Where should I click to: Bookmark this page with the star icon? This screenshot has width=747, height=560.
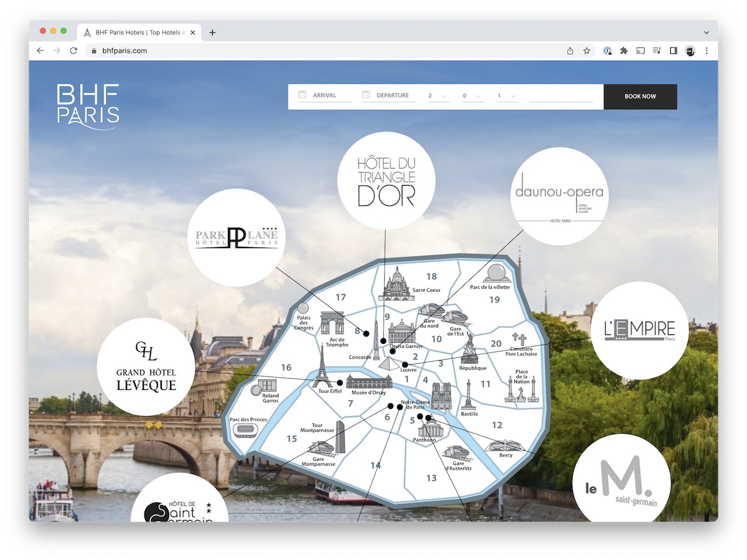click(x=586, y=51)
